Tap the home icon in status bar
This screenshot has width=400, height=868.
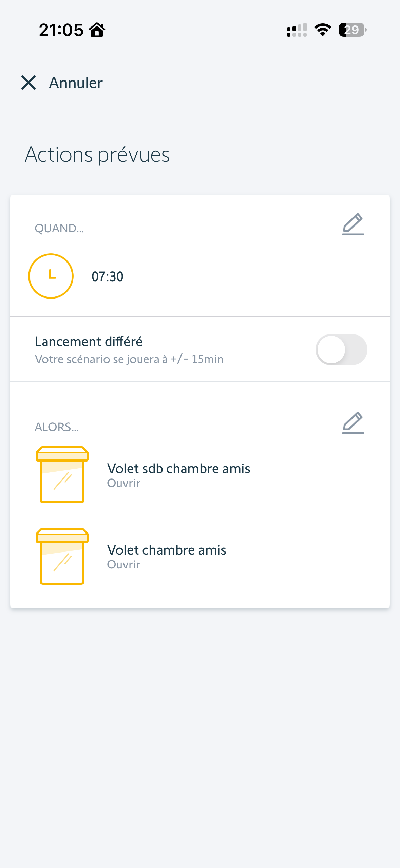point(97,30)
